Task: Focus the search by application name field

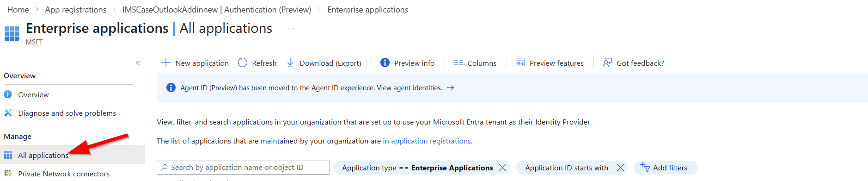Action: click(243, 168)
